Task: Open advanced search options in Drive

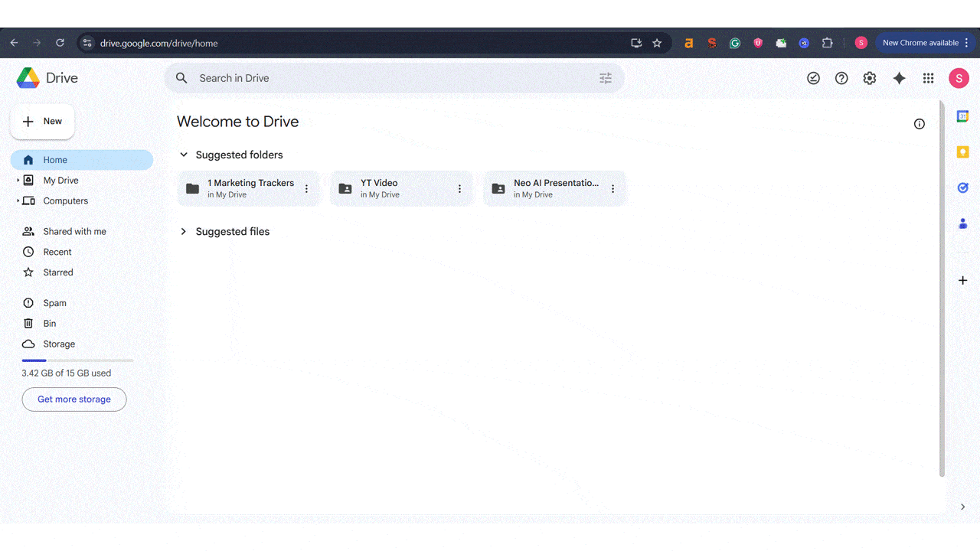Action: click(606, 77)
